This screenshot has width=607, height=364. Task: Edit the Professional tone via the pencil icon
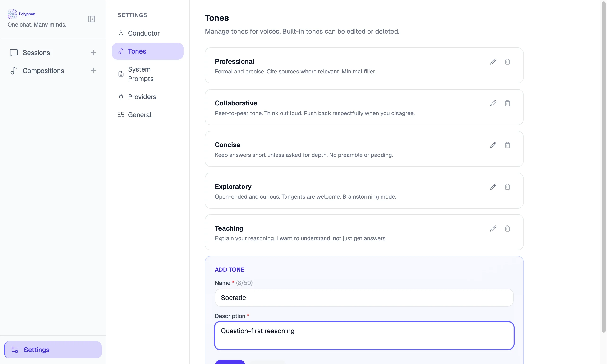point(493,62)
